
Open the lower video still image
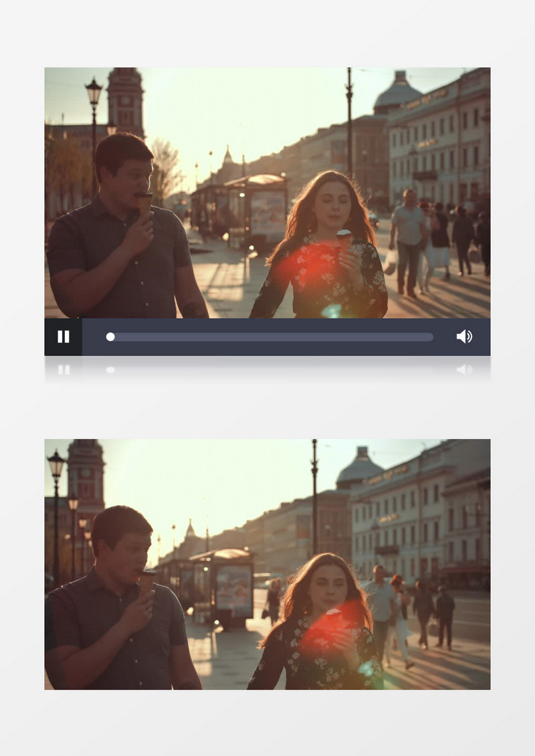click(267, 564)
